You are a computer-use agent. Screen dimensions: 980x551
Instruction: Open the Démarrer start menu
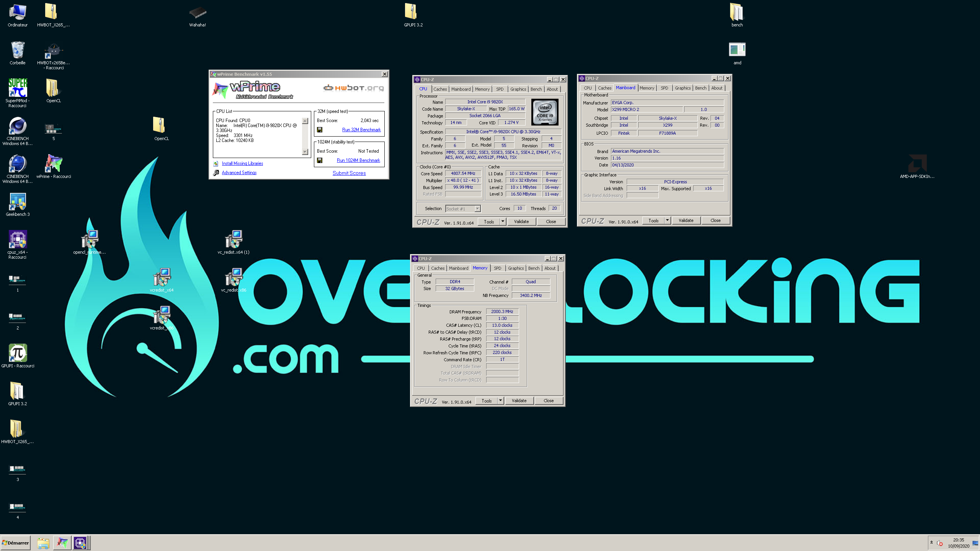pos(15,543)
